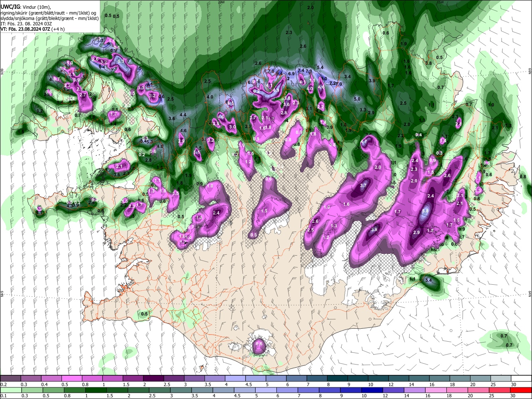
Task: Click the 12 label on the rain scale
Action: (x=384, y=396)
